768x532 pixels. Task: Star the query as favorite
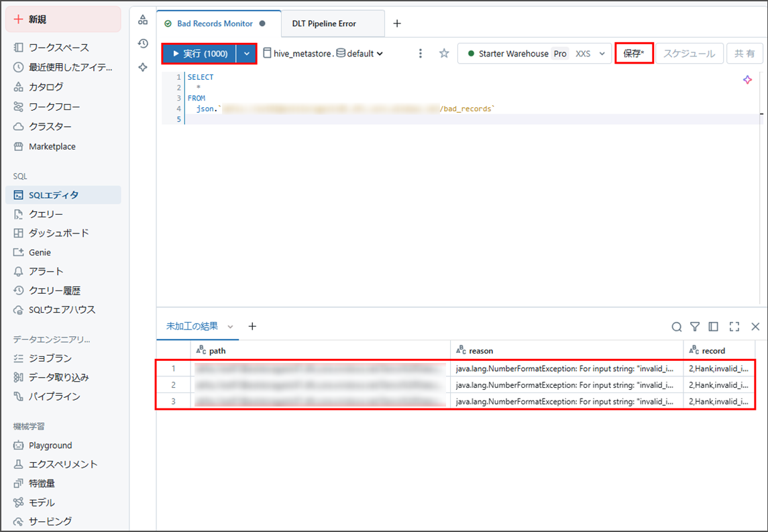point(444,54)
